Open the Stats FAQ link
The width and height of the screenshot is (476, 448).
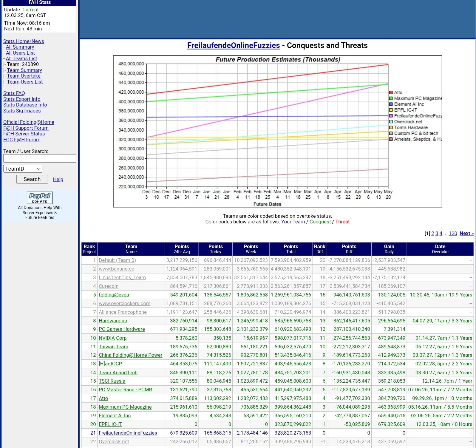point(14,93)
